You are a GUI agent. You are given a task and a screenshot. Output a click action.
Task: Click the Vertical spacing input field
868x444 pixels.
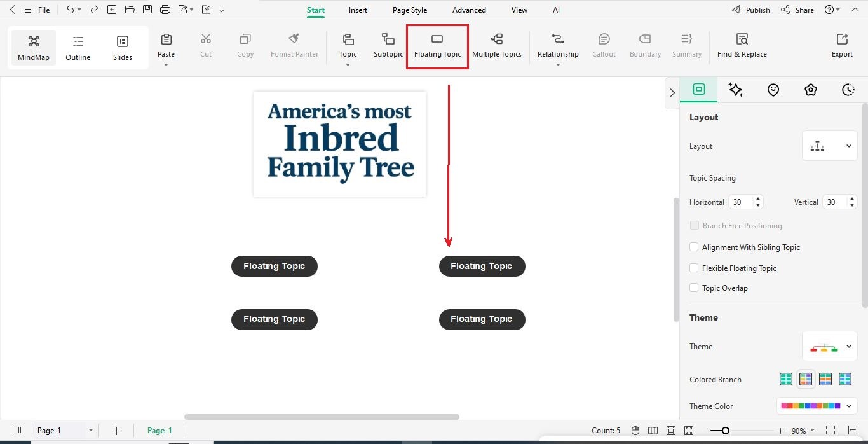pos(834,202)
